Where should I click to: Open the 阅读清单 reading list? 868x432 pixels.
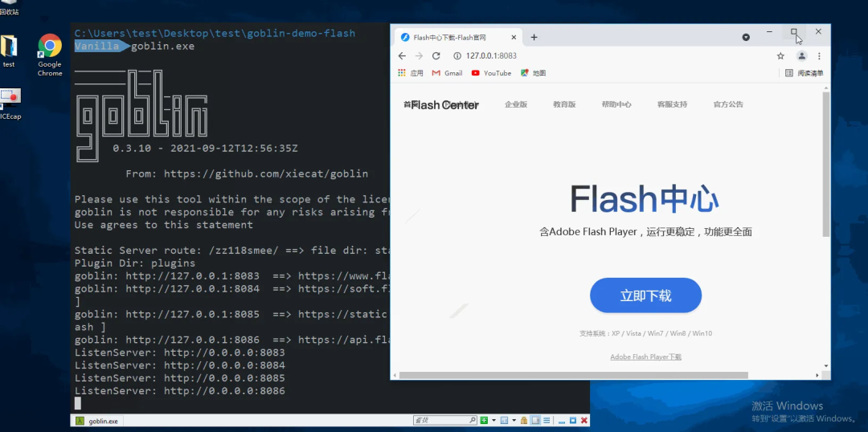[x=805, y=73]
